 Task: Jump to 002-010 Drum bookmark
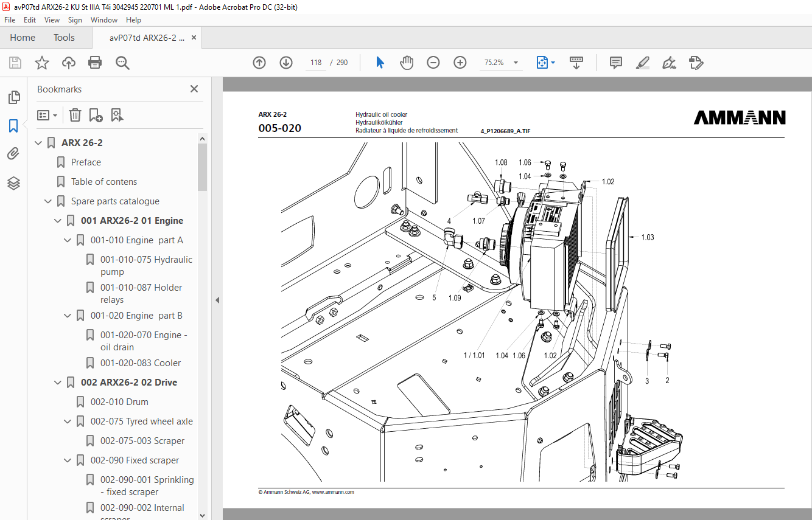pyautogui.click(x=119, y=402)
